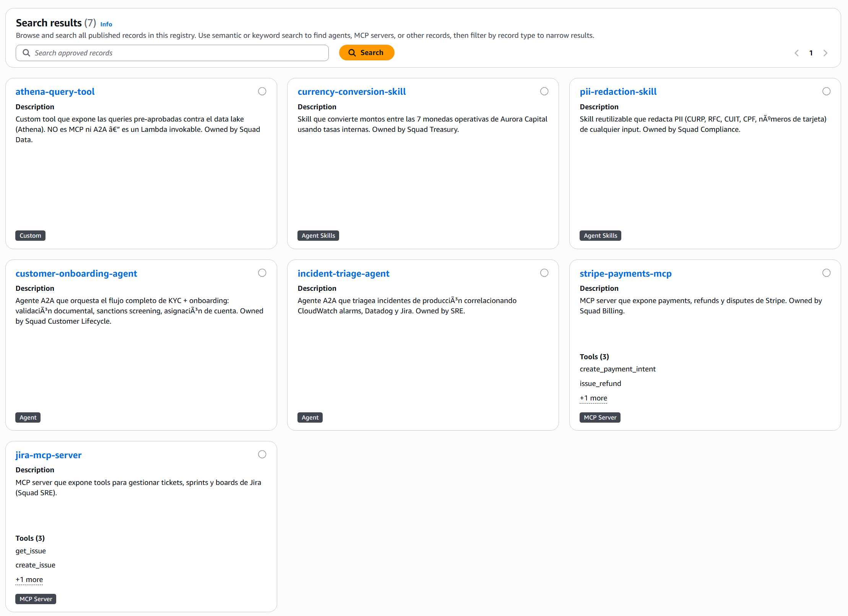
Task: Open the stripe-payments-mcp record link
Action: click(625, 274)
